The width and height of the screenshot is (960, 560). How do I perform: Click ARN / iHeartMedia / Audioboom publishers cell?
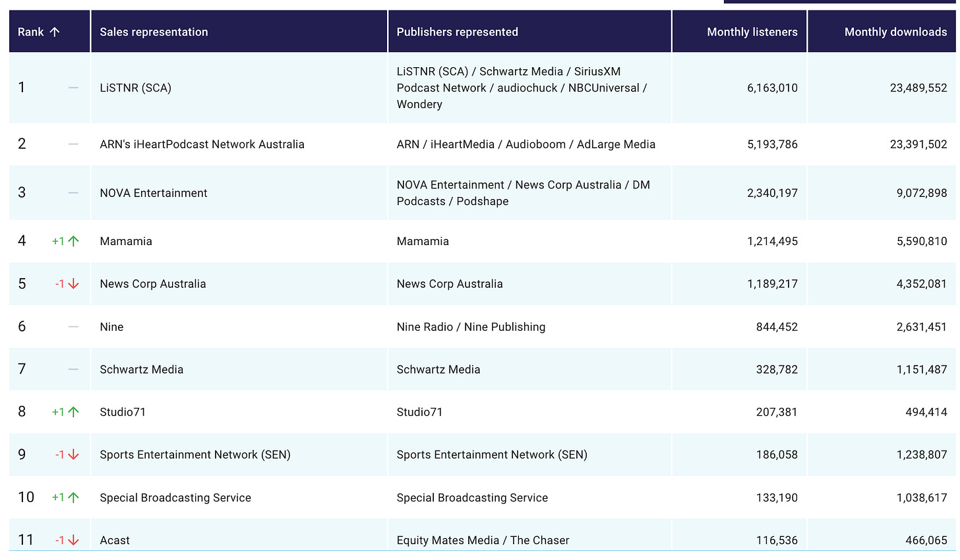click(x=525, y=144)
